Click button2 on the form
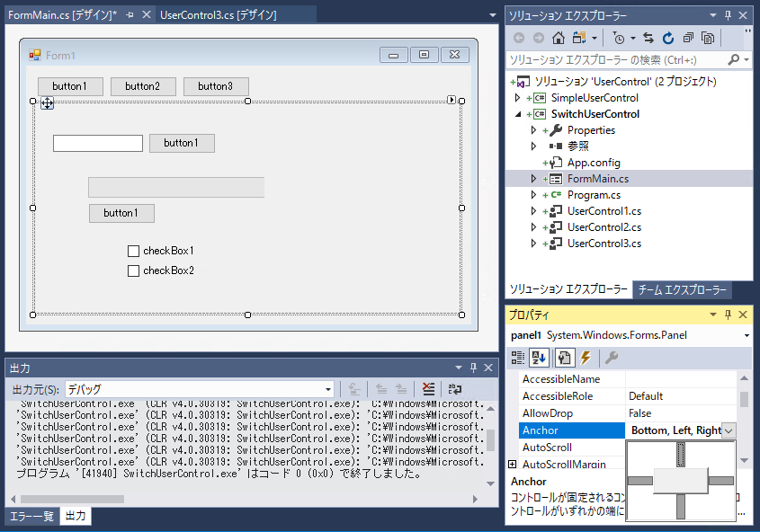This screenshot has width=760, height=532. point(143,86)
